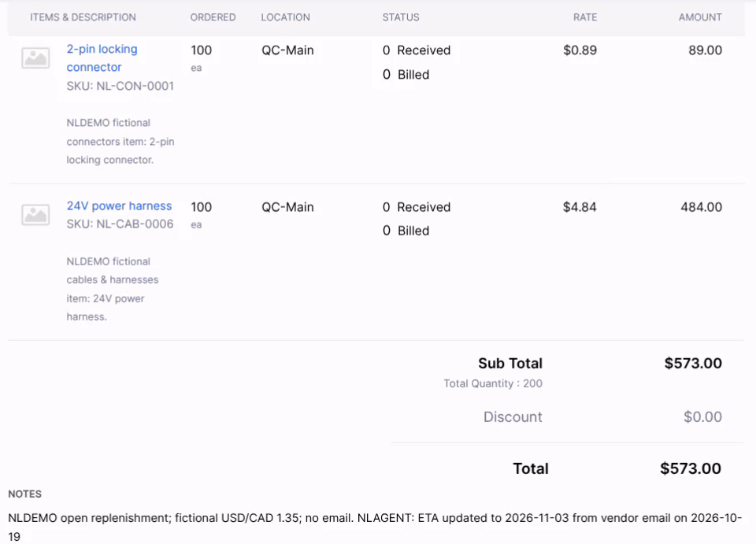Viewport: 756px width, 544px height.
Task: Click QC-Main location in connector row
Action: pos(288,50)
